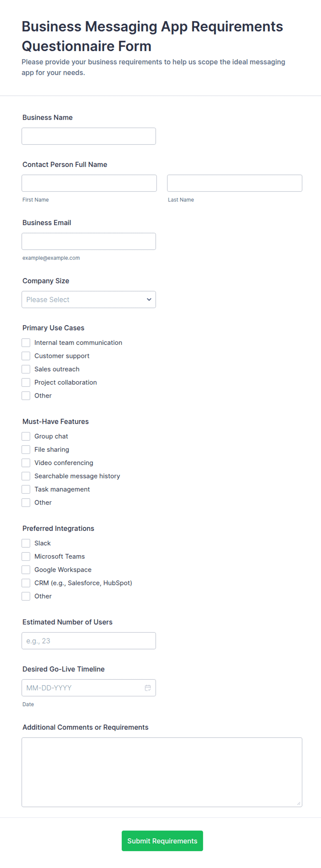Click the Submit Requirements button

(x=162, y=841)
